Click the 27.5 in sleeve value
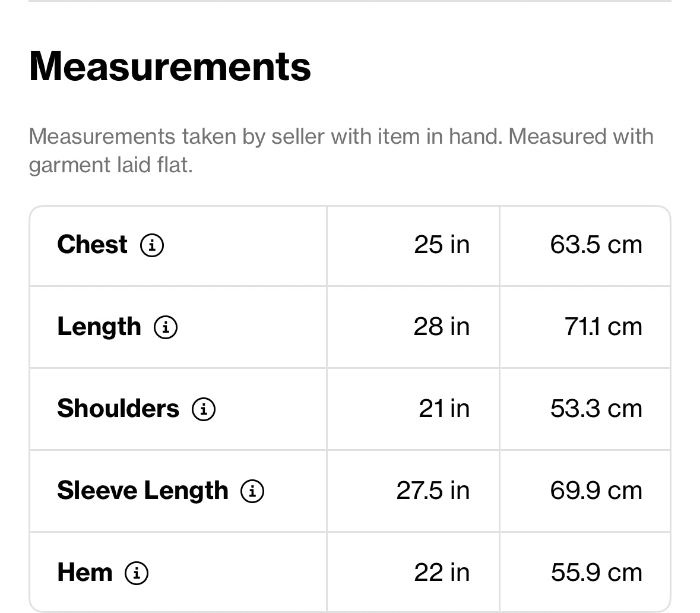Screen dimensions: 700x613 click(x=433, y=491)
